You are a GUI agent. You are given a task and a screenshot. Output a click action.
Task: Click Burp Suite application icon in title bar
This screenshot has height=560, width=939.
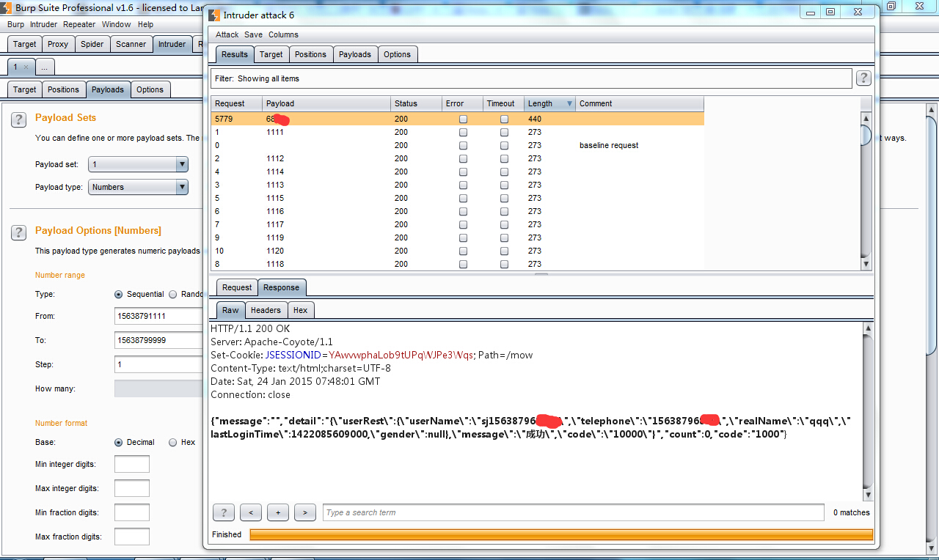pyautogui.click(x=7, y=8)
